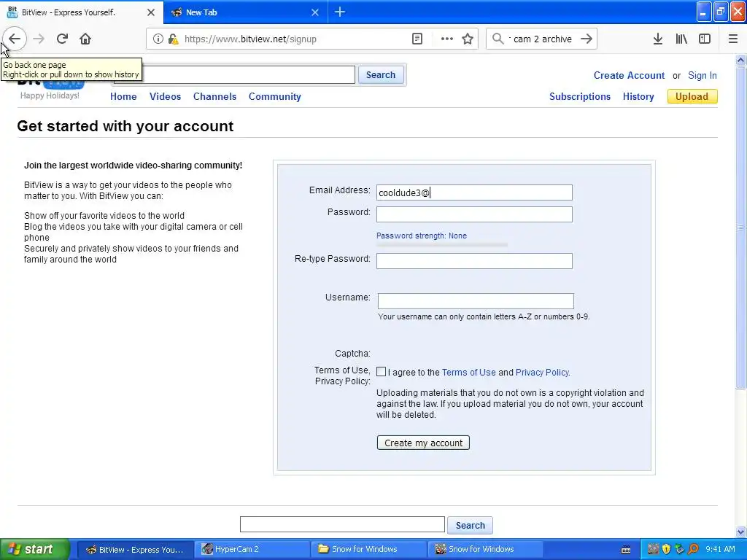747x560 pixels.
Task: Close the BitView tab
Action: [x=150, y=12]
